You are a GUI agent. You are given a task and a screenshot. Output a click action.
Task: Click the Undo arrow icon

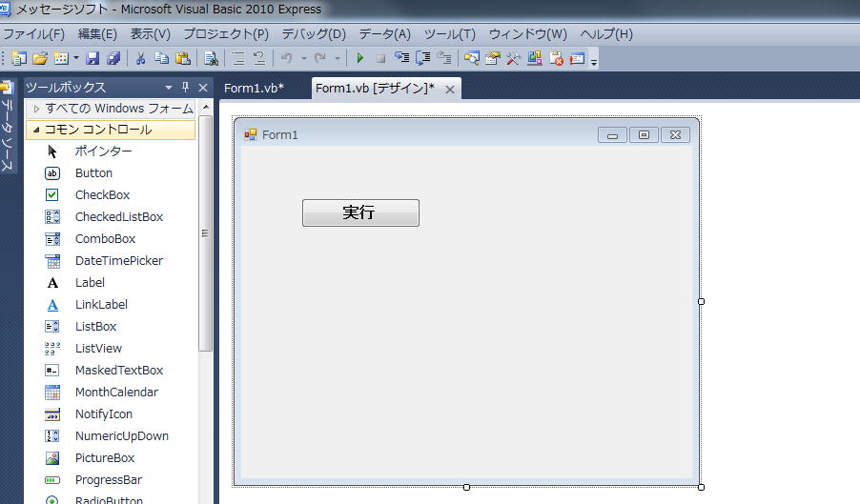pyautogui.click(x=286, y=58)
